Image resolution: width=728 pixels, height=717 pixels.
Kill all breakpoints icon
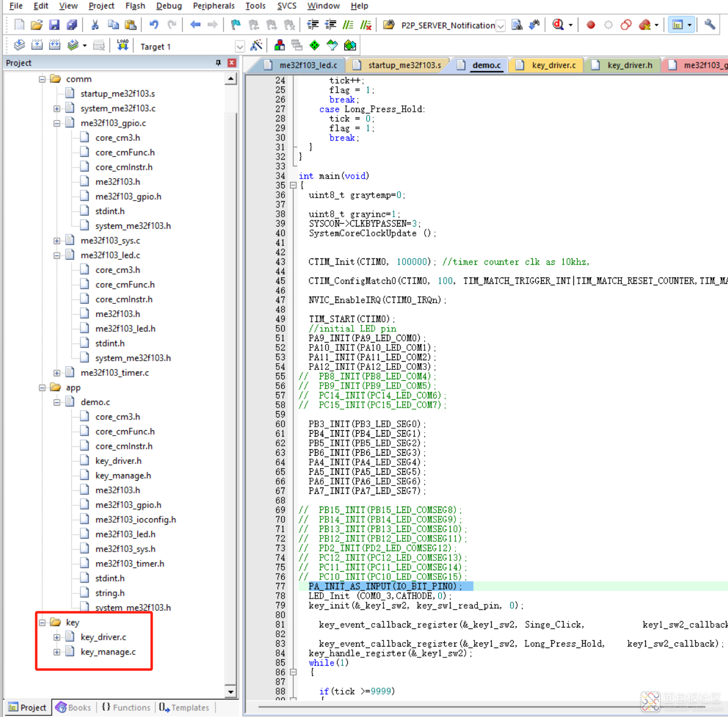tap(645, 24)
